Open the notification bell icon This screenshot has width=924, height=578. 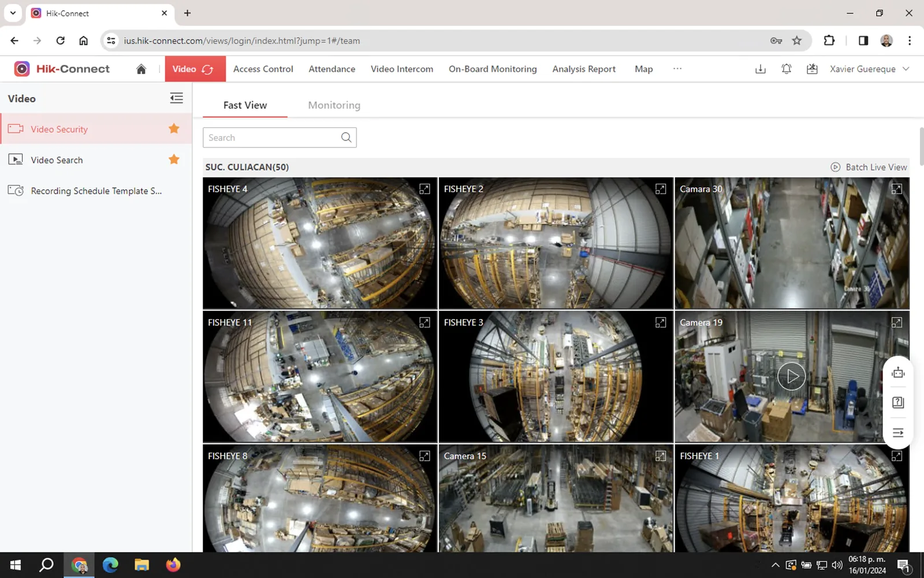click(x=786, y=69)
